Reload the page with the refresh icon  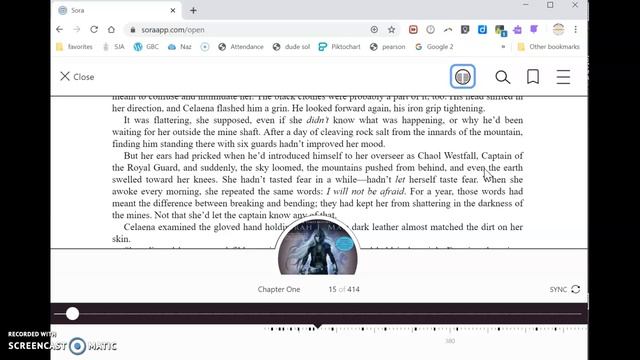tap(94, 29)
